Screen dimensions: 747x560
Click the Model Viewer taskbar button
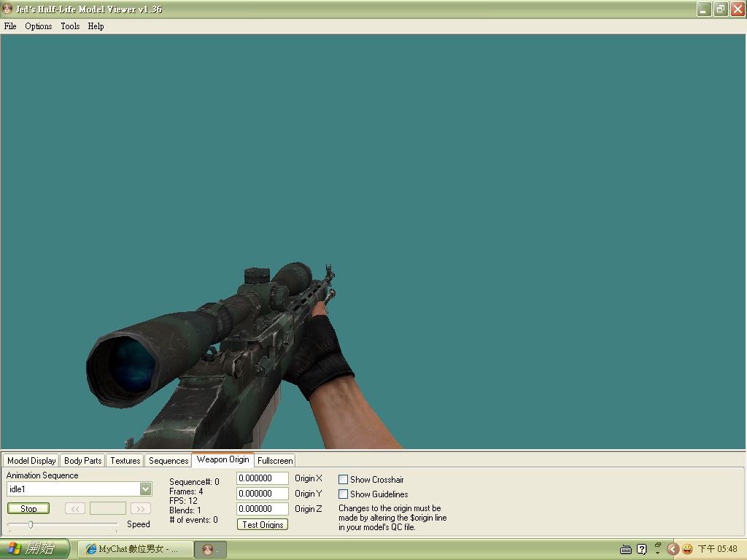coord(210,549)
